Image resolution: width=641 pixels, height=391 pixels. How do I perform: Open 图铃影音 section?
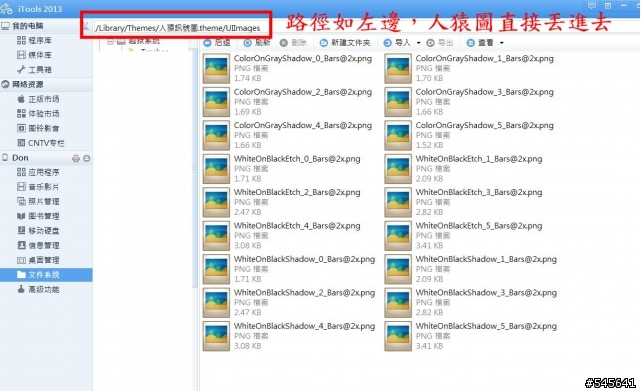(38, 128)
